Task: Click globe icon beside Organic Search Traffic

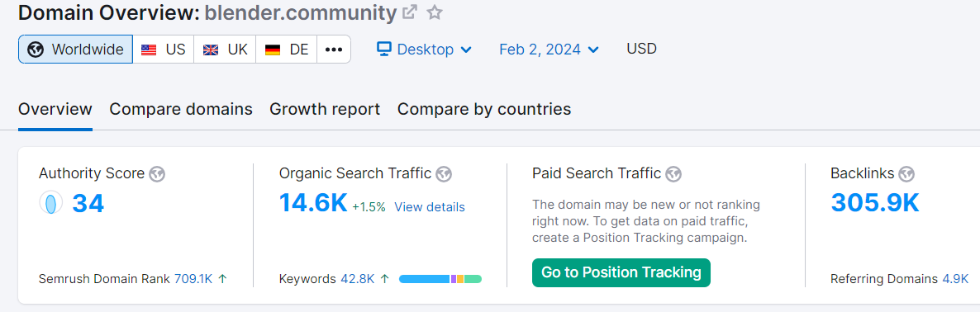Action: tap(444, 174)
